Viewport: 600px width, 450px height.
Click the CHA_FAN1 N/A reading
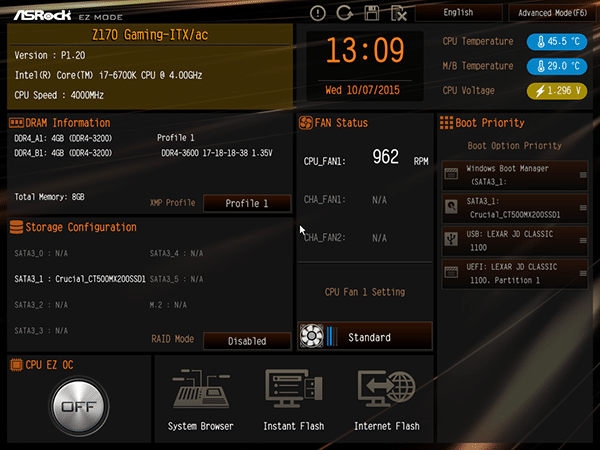click(345, 200)
